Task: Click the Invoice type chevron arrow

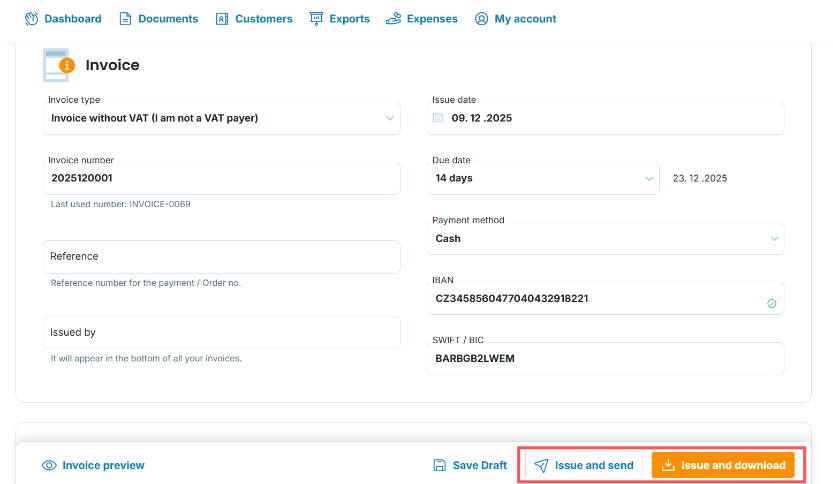Action: coord(390,118)
